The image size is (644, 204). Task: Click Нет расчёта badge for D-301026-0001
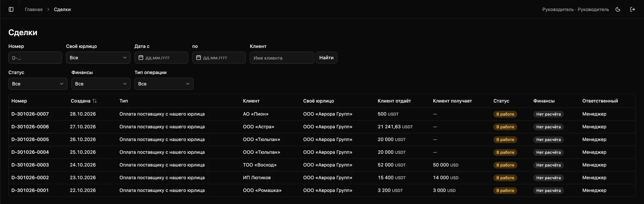pos(548,191)
